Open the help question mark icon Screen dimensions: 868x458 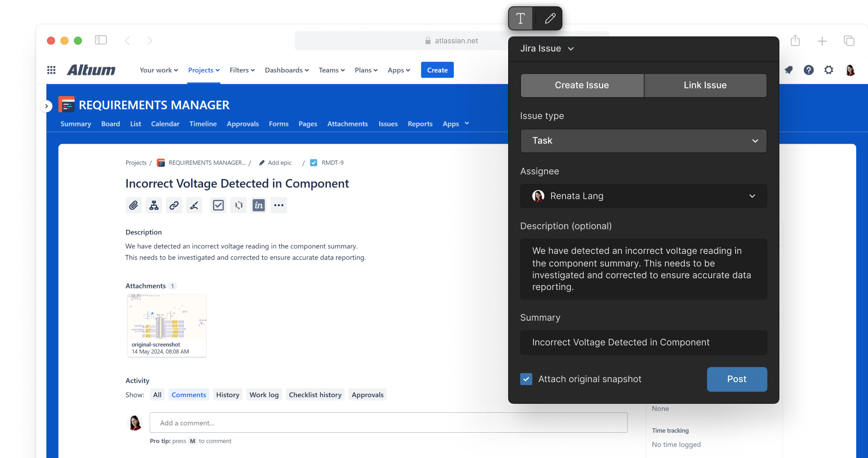809,70
